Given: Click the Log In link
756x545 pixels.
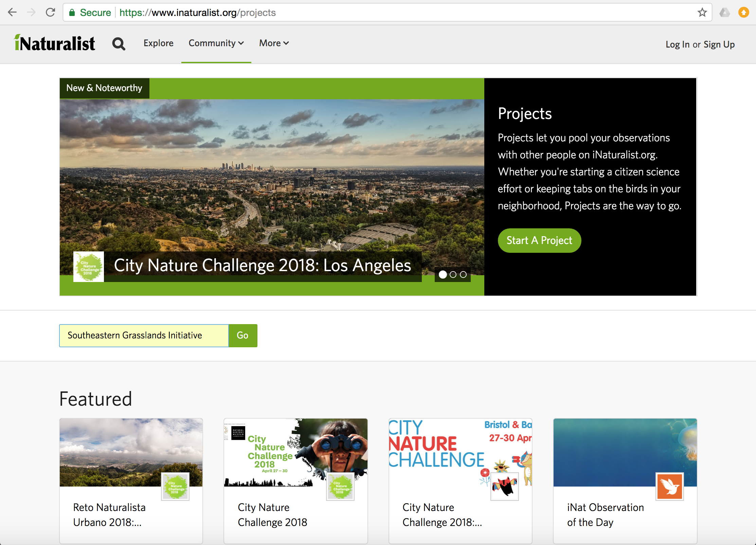Looking at the screenshot, I should 677,45.
